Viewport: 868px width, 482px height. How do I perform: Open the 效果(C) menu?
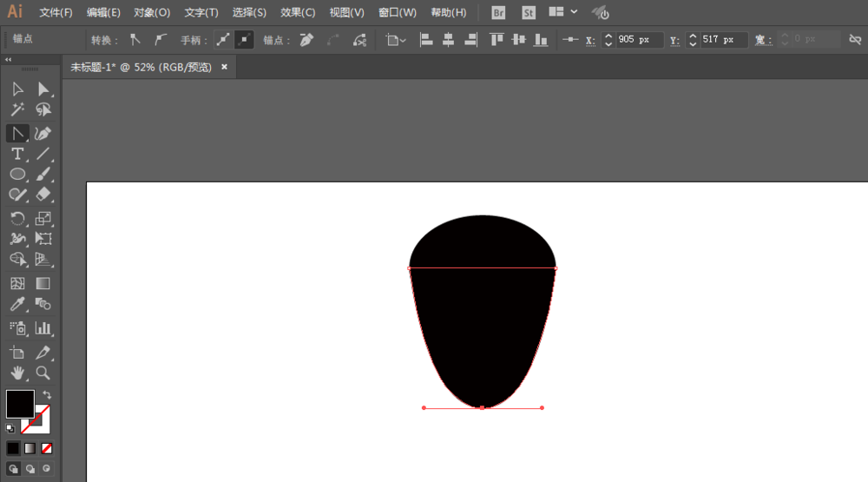tap(298, 12)
